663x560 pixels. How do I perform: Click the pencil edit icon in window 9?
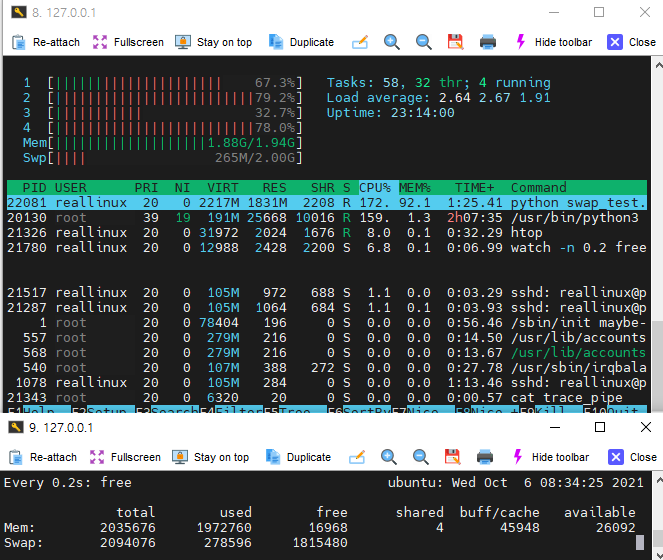(x=357, y=457)
